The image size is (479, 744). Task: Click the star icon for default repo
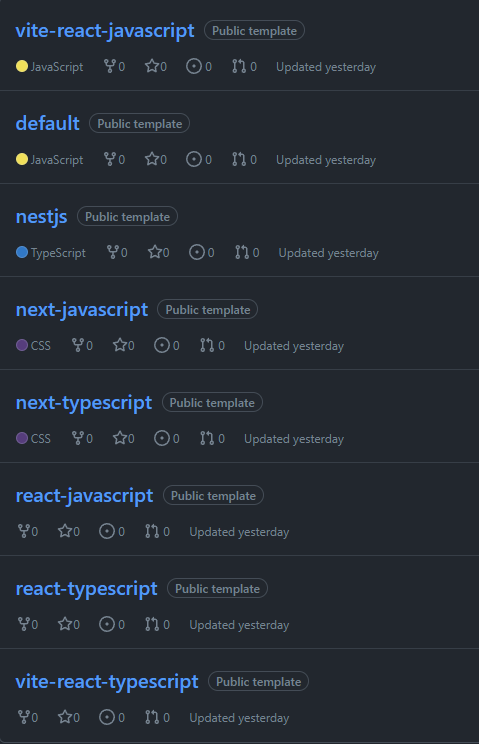coord(152,159)
